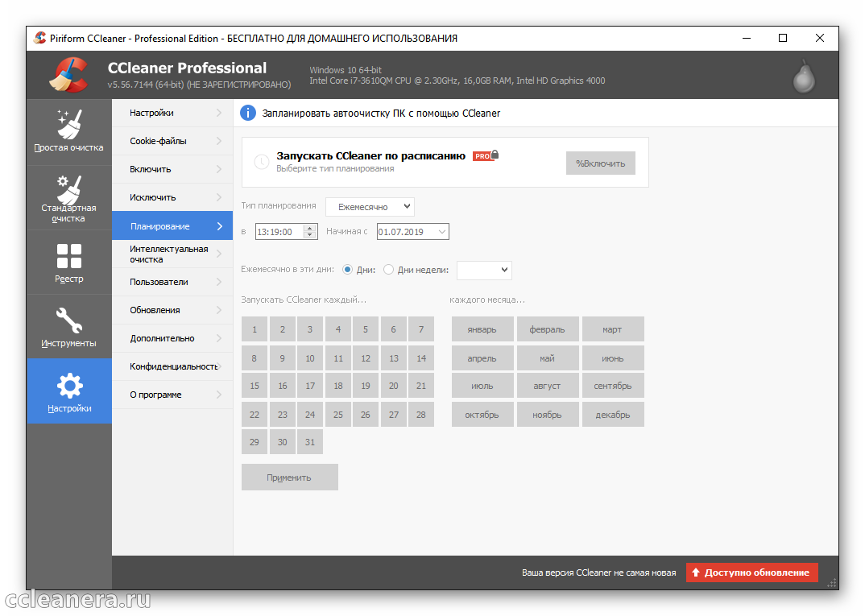
Task: Select the Дни недели radio button
Action: (x=389, y=270)
